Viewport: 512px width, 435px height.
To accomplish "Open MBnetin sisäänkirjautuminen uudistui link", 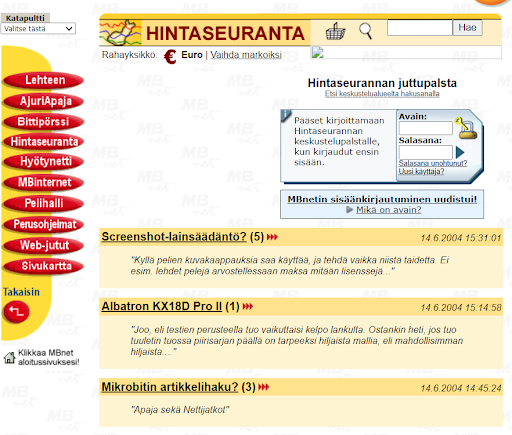I will (x=382, y=199).
